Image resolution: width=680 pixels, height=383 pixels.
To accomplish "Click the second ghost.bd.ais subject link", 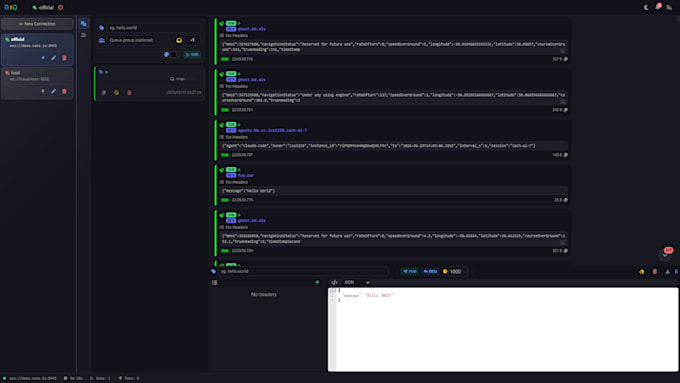I will pyautogui.click(x=252, y=80).
